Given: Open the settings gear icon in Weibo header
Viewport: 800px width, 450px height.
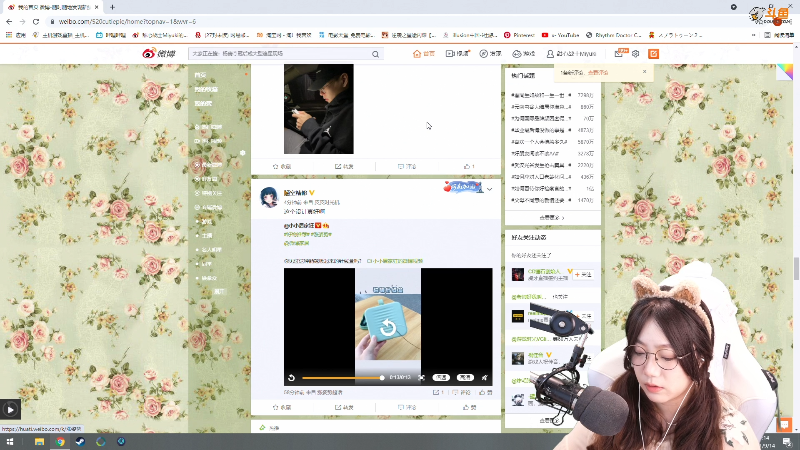Looking at the screenshot, I should (x=635, y=54).
